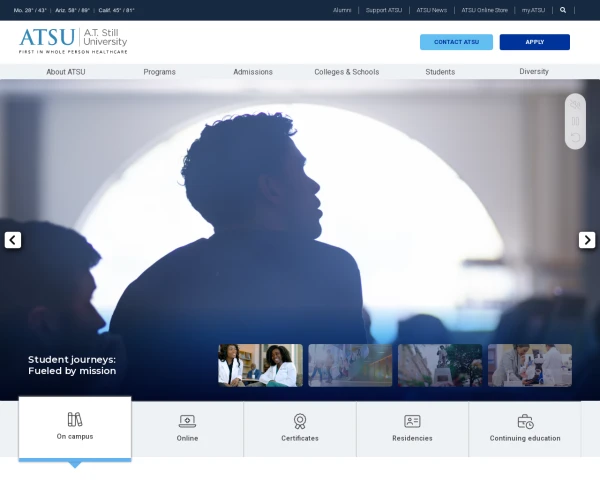Select thumbnail of people walking in hallway

click(350, 365)
